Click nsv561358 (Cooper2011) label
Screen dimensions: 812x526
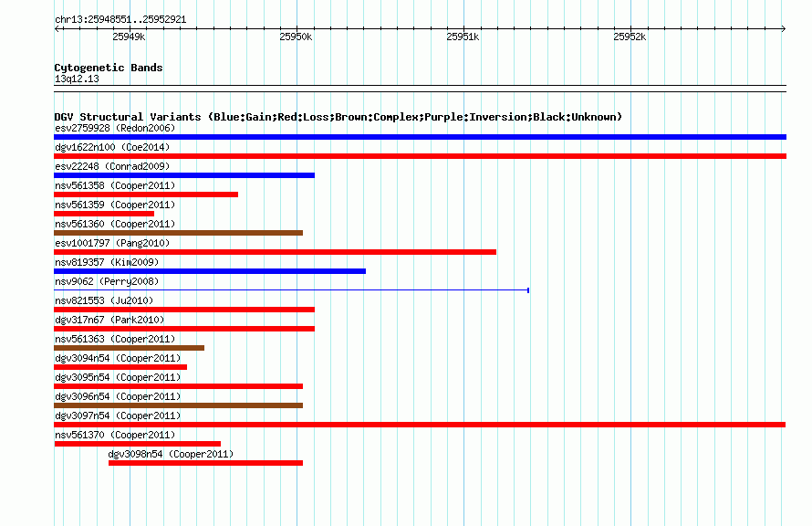coord(115,185)
